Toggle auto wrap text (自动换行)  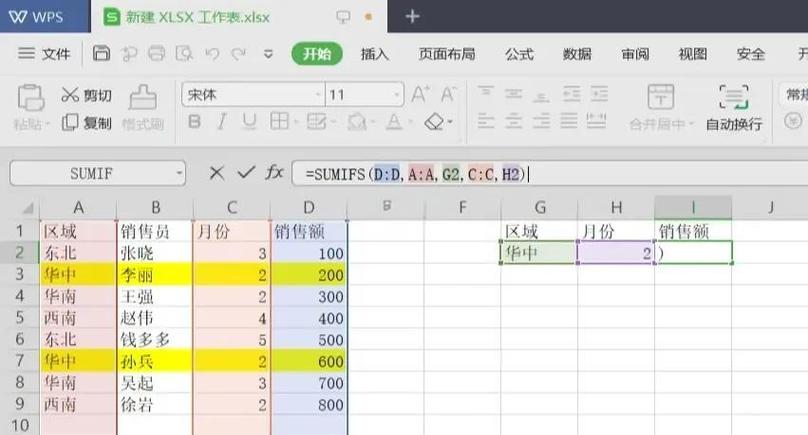[x=734, y=108]
